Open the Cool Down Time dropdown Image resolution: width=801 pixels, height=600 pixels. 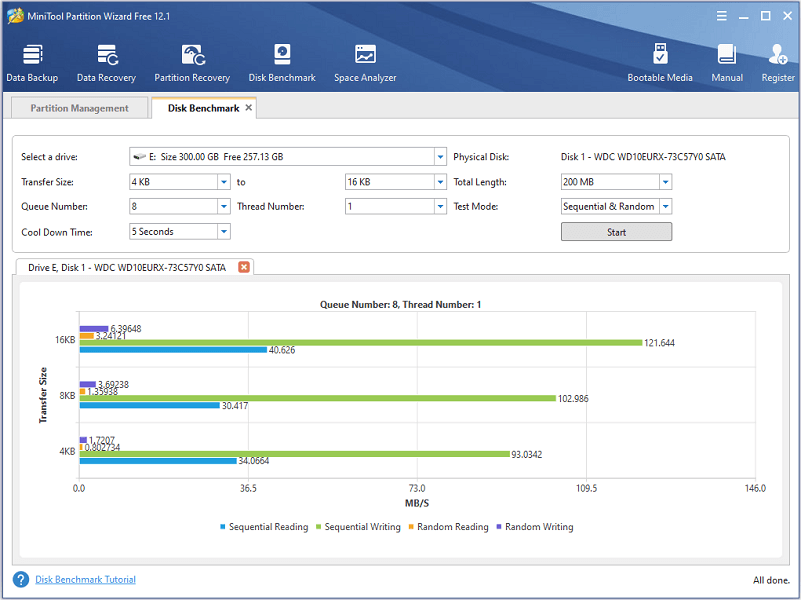[x=224, y=232]
